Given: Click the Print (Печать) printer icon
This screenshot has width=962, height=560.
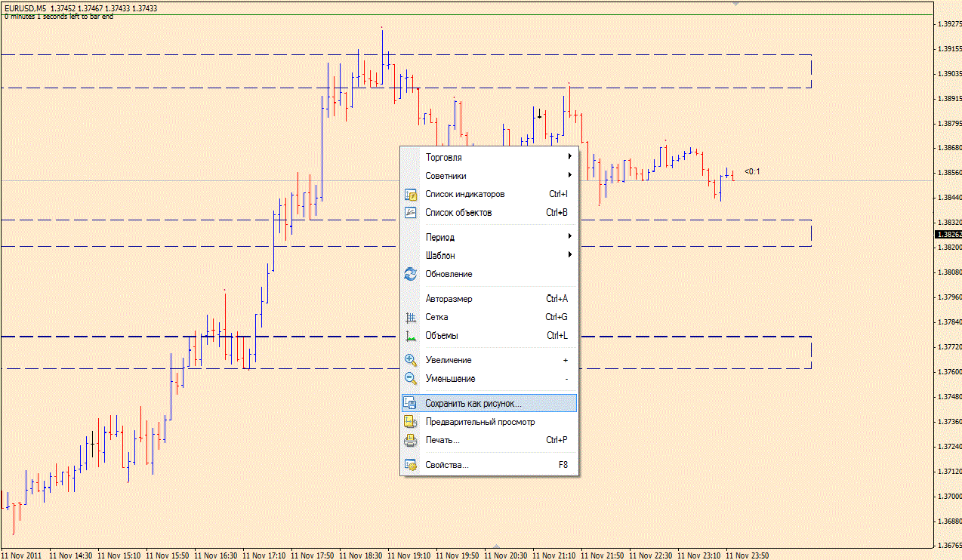Looking at the screenshot, I should click(x=411, y=440).
